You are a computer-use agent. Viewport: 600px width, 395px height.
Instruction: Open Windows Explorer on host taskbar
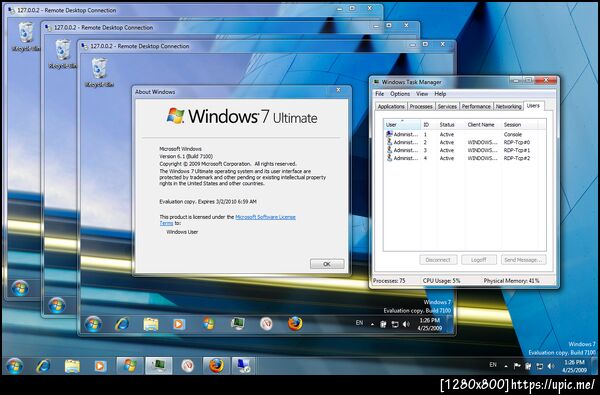tap(72, 366)
